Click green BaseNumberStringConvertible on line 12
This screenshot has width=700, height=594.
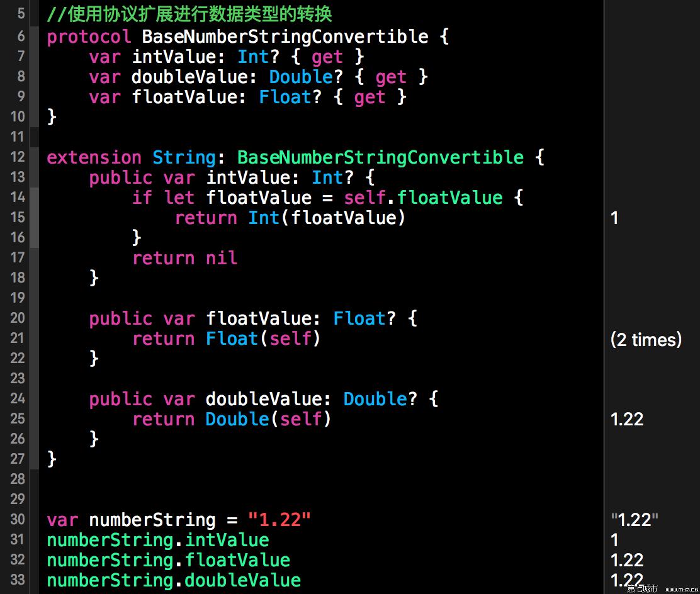tap(380, 157)
